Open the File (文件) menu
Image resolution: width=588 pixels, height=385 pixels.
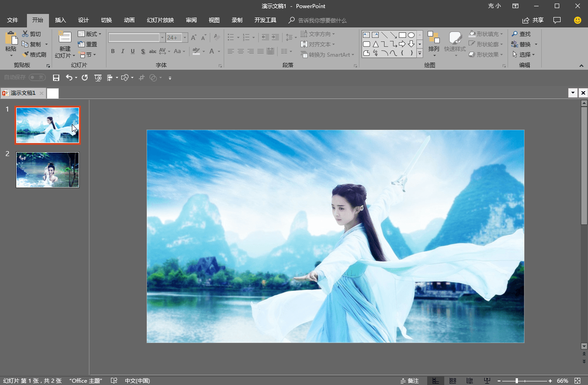13,20
